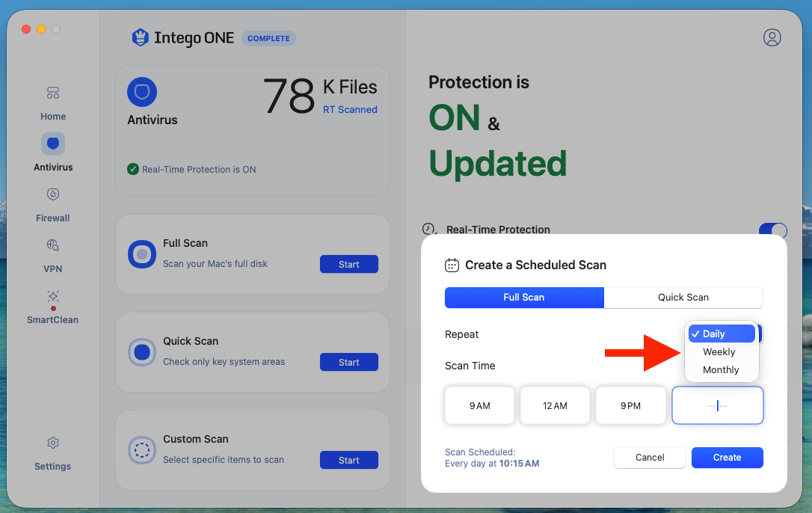Open the Settings gear icon
This screenshot has width=812, height=513.
53,443
